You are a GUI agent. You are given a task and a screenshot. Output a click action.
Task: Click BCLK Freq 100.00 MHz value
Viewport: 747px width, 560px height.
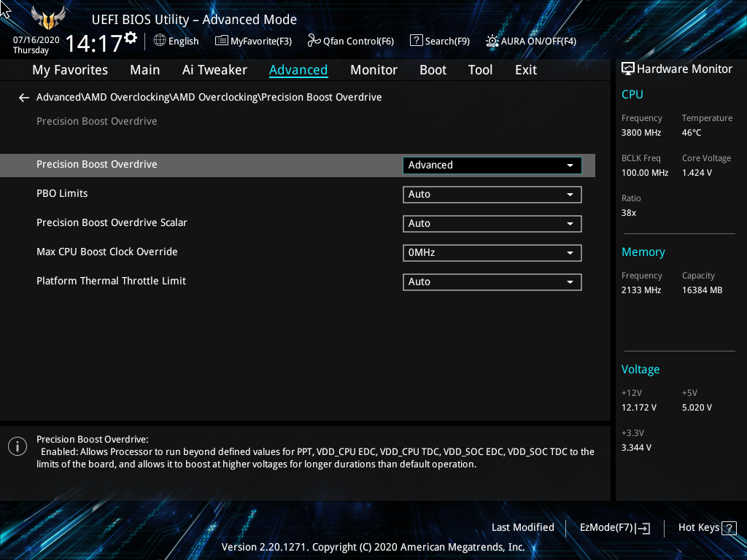(645, 173)
